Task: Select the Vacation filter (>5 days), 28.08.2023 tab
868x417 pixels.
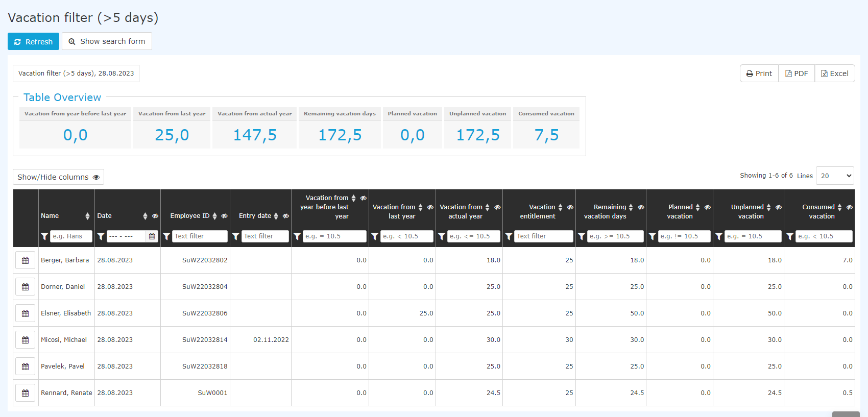Action: pyautogui.click(x=76, y=73)
